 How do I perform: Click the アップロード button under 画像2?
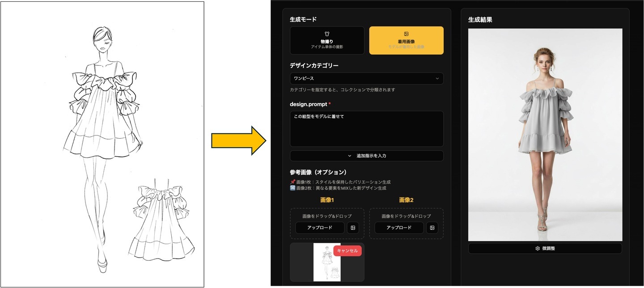pyautogui.click(x=399, y=228)
